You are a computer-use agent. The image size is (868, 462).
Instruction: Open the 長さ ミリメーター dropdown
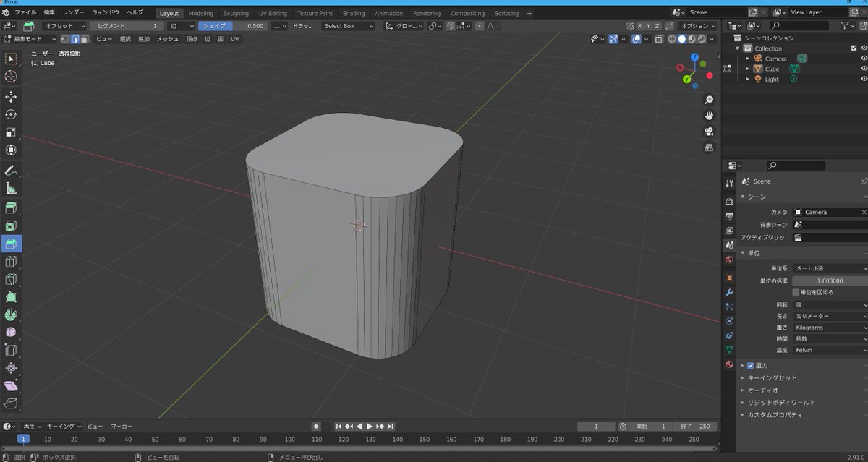click(830, 316)
